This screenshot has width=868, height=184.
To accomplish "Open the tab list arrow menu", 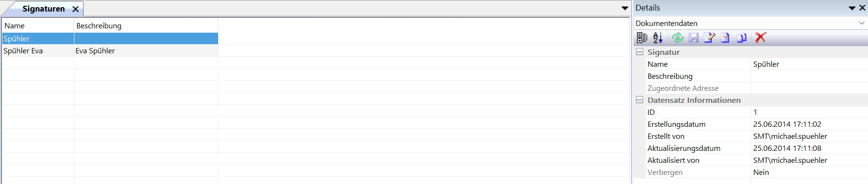I will [x=624, y=8].
